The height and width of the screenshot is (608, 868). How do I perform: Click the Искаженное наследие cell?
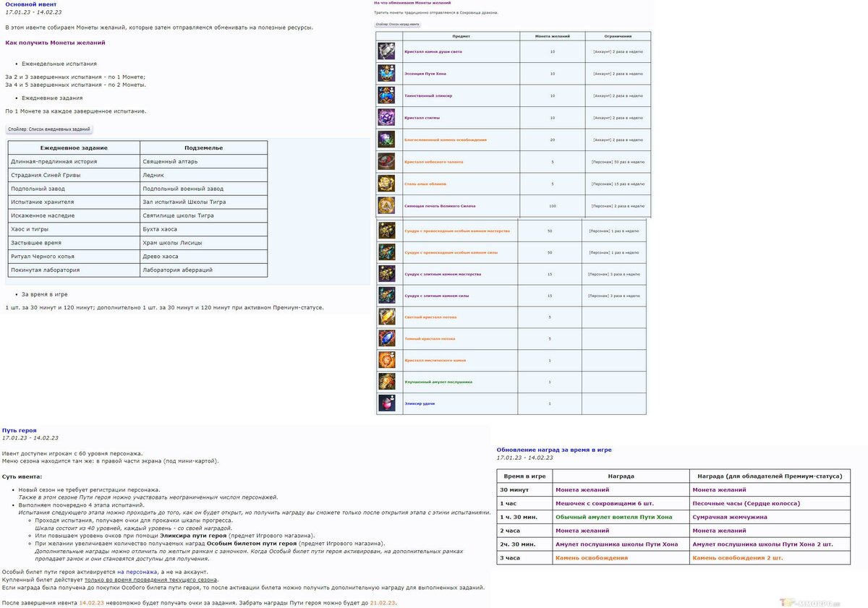[x=74, y=215]
